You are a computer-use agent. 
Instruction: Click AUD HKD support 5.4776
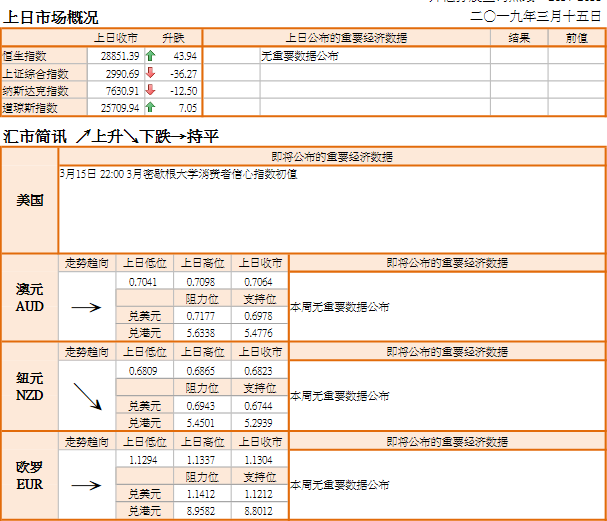click(x=258, y=333)
